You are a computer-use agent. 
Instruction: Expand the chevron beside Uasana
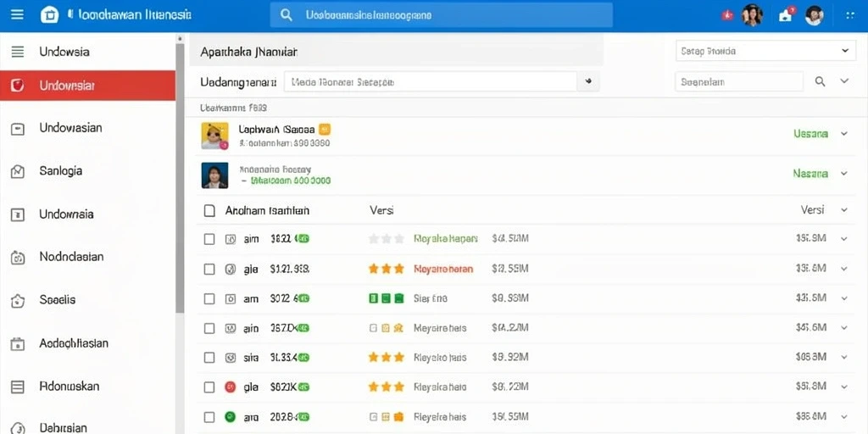pos(844,133)
